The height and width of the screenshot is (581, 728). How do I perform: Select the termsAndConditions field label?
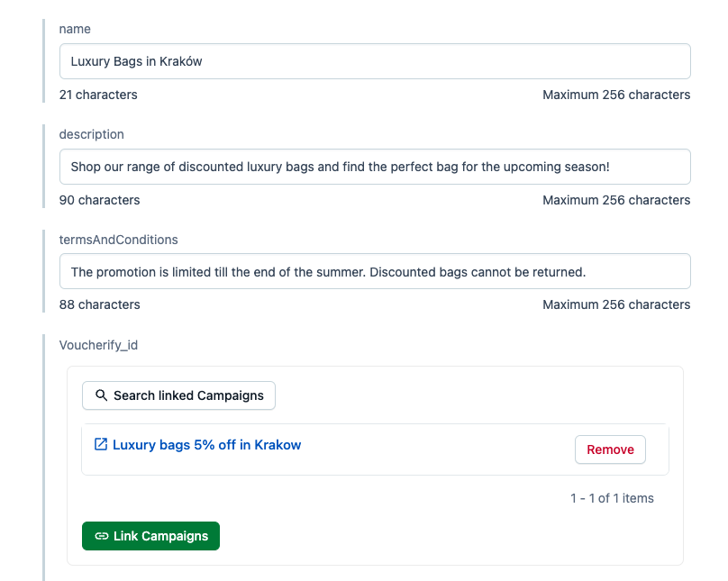(118, 240)
